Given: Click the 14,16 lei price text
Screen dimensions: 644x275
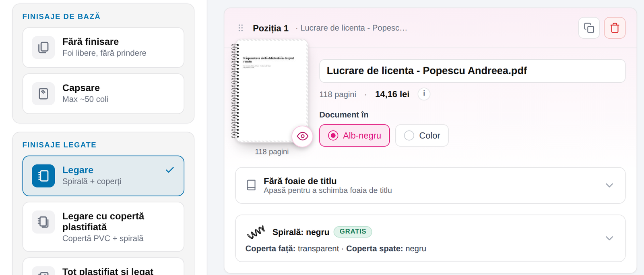Looking at the screenshot, I should point(392,94).
